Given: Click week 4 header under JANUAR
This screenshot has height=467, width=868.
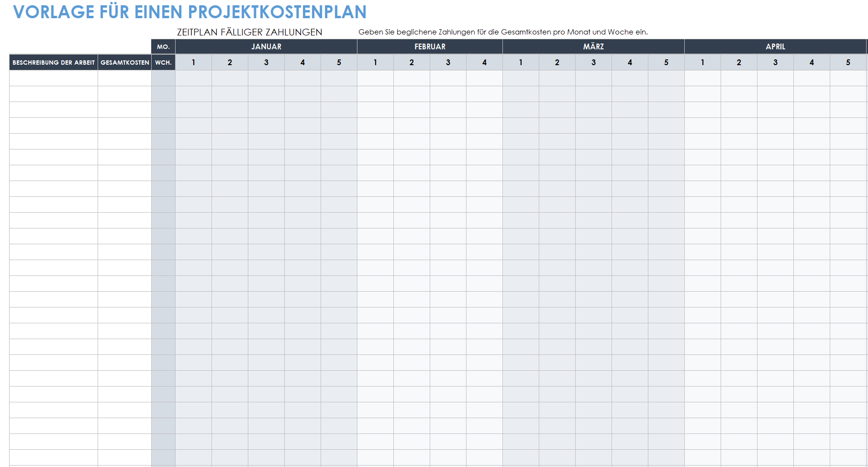Looking at the screenshot, I should click(302, 62).
